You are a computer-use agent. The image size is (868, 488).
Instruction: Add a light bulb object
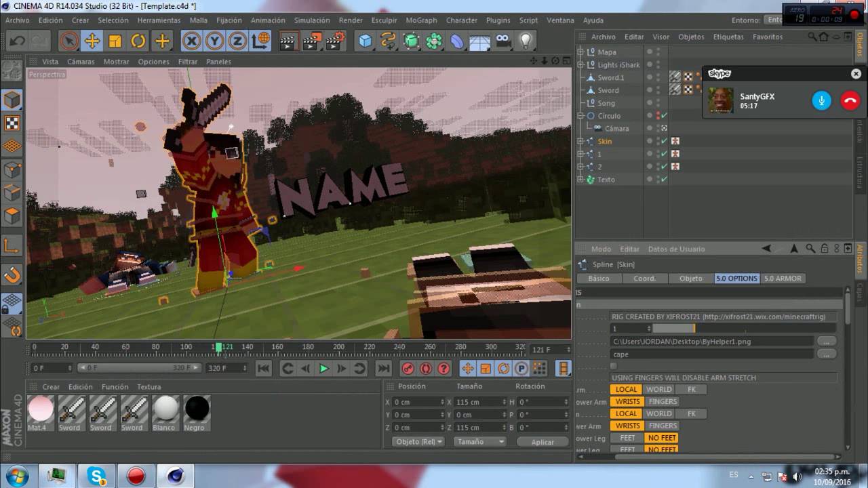coord(526,41)
